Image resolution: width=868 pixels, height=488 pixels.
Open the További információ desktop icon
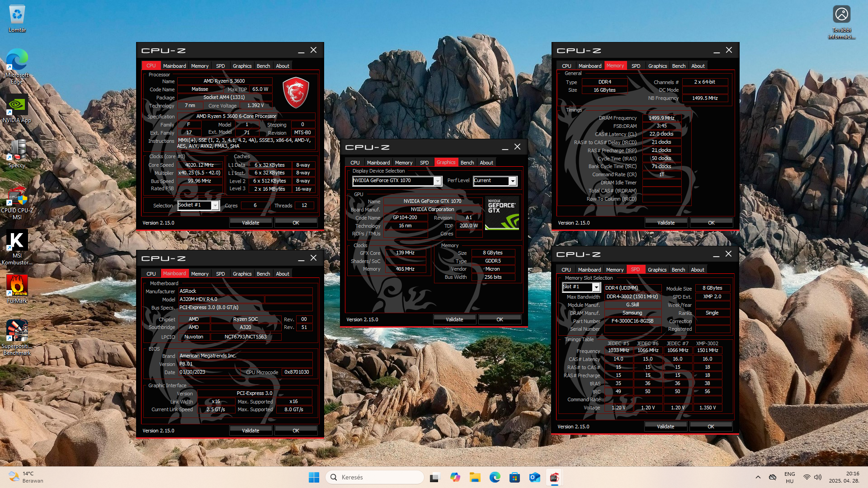tap(841, 22)
